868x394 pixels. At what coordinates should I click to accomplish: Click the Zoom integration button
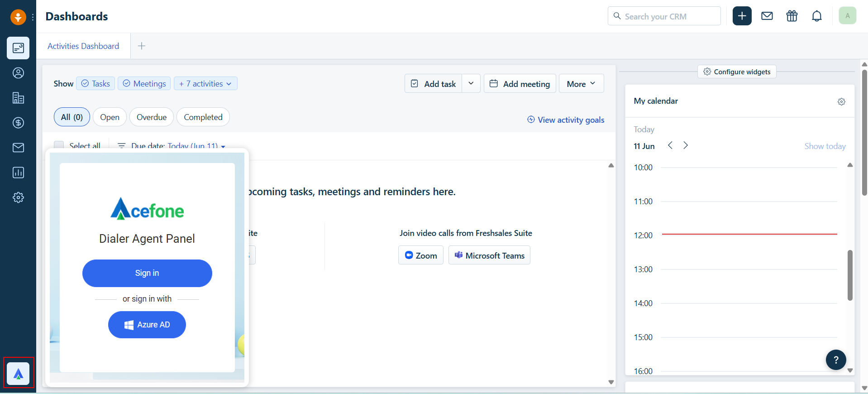(x=421, y=255)
